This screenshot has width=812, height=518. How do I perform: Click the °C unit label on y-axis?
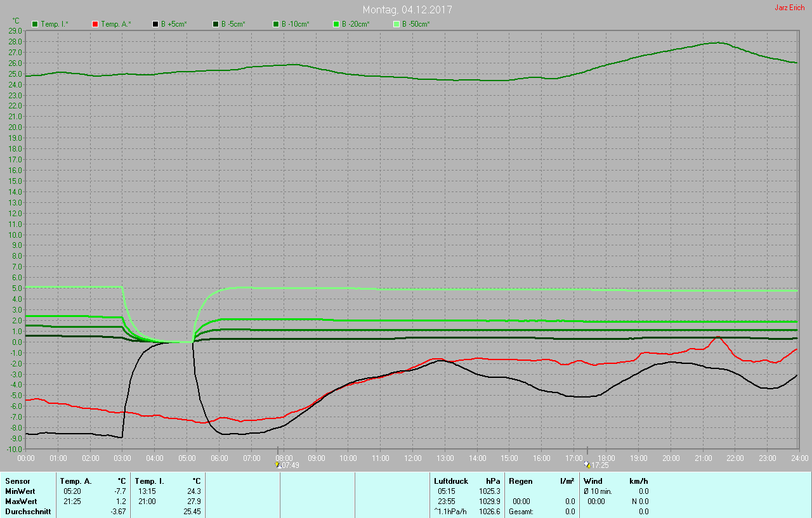(16, 21)
